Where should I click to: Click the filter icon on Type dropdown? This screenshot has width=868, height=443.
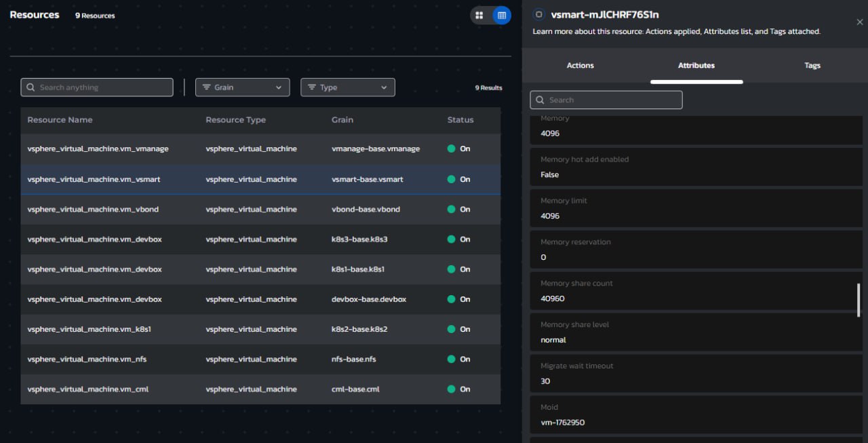(x=312, y=88)
